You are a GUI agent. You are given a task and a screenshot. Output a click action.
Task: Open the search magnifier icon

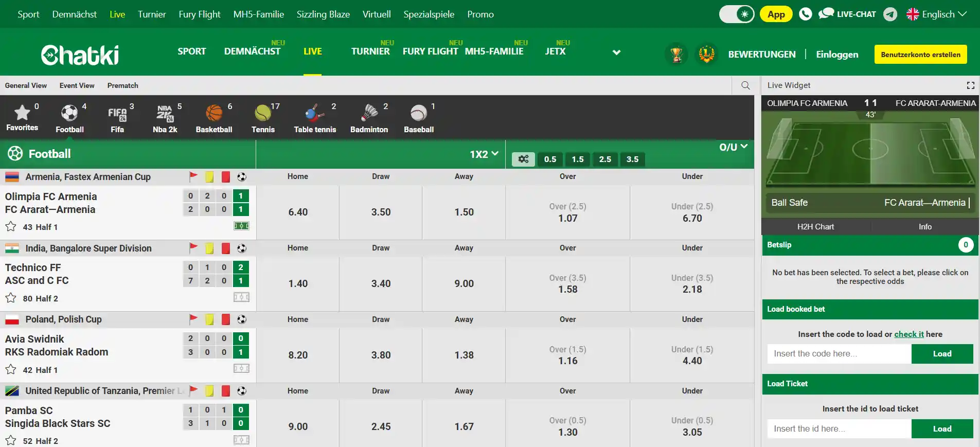[x=745, y=85]
